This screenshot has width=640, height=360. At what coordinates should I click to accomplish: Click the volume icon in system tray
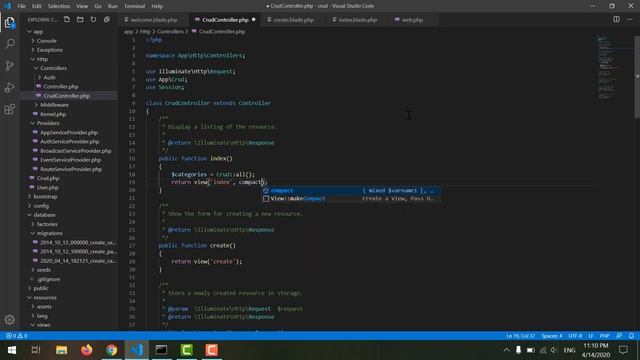554,350
